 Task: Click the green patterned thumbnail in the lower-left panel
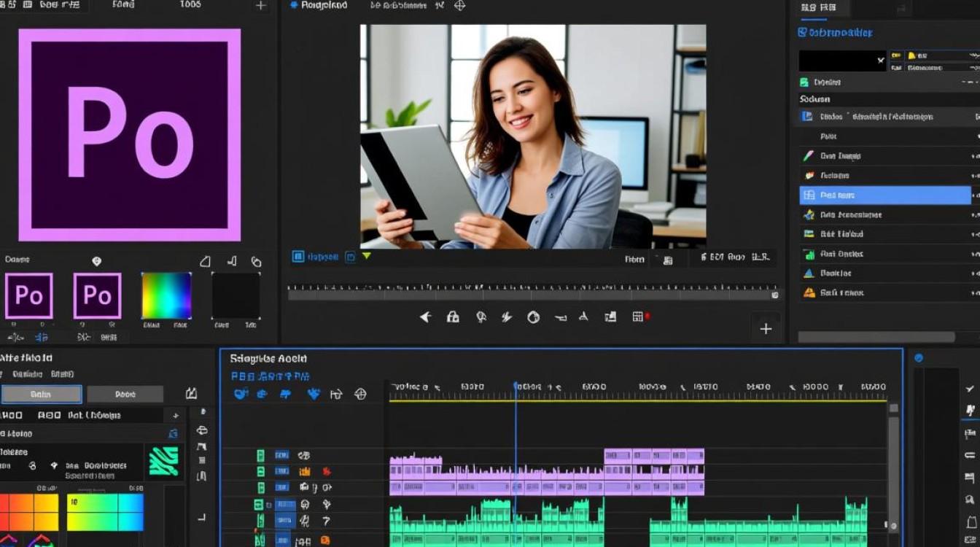(x=164, y=461)
